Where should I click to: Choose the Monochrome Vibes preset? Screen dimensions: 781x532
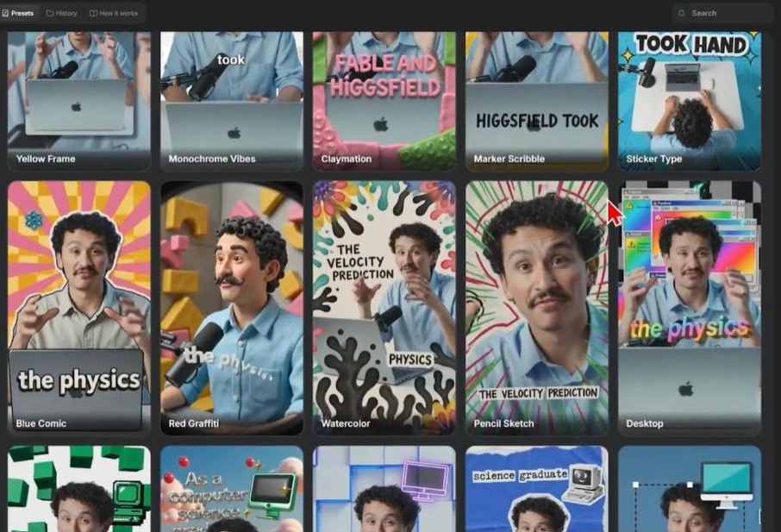pyautogui.click(x=232, y=101)
